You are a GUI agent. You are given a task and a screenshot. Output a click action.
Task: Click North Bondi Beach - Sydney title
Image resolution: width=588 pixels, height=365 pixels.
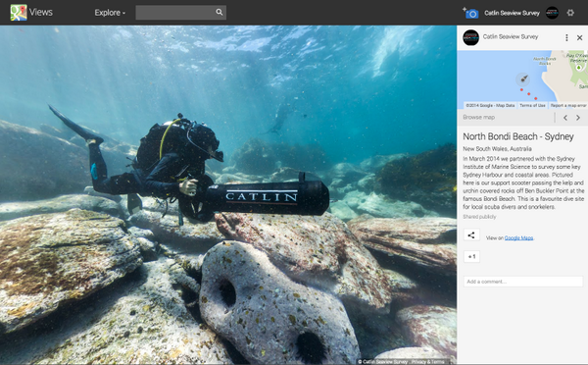coord(517,136)
